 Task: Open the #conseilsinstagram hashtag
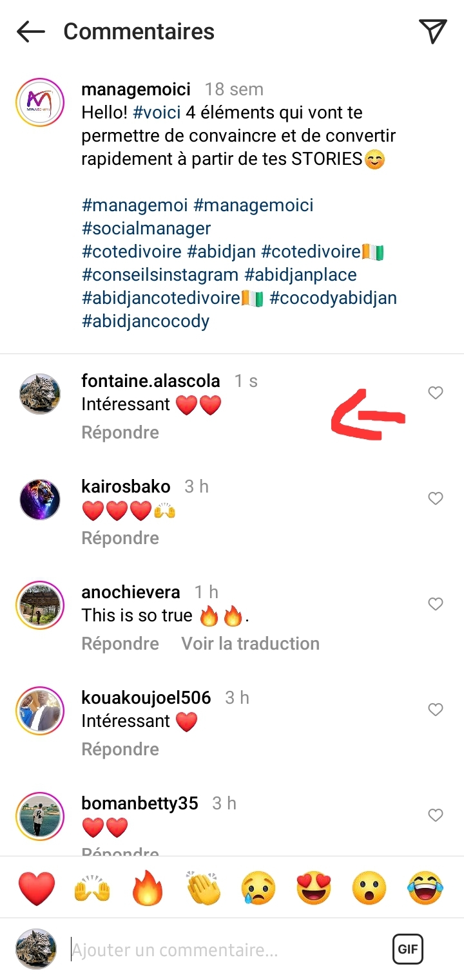(x=160, y=275)
